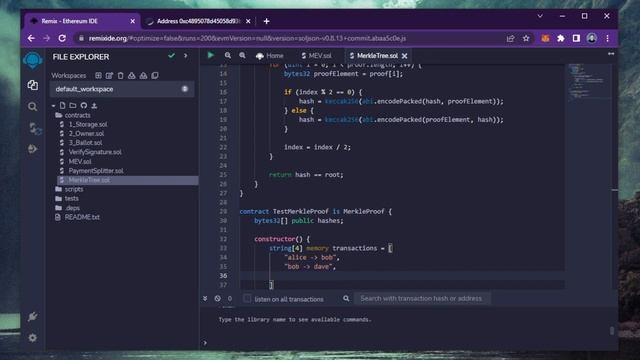Toggle listen on all transactions checkbox
Screen dimensions: 640x360
pyautogui.click(x=247, y=298)
